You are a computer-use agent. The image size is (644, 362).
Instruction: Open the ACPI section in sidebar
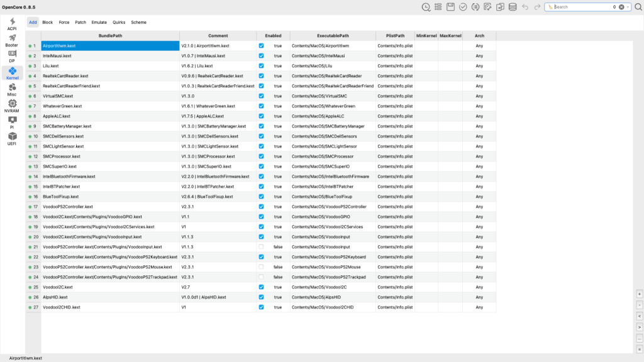pos(12,24)
